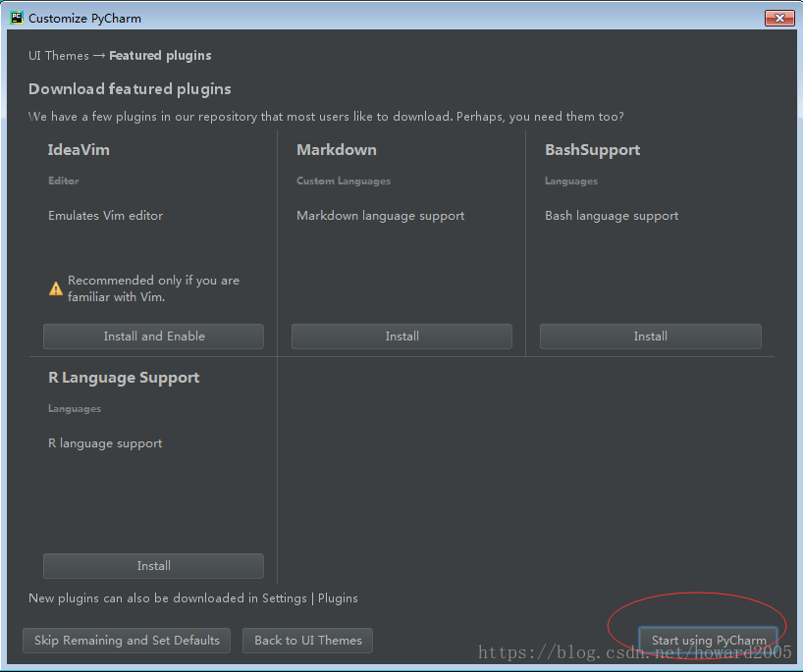Click the 'Editor' category label
Viewport: 803px width, 672px height.
(x=64, y=181)
